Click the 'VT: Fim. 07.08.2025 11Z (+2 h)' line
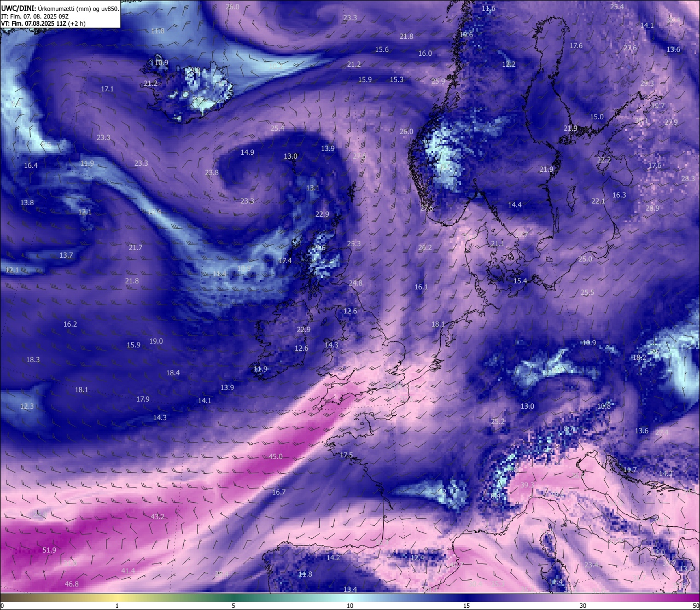Screen dimensions: 700x610 point(43,24)
